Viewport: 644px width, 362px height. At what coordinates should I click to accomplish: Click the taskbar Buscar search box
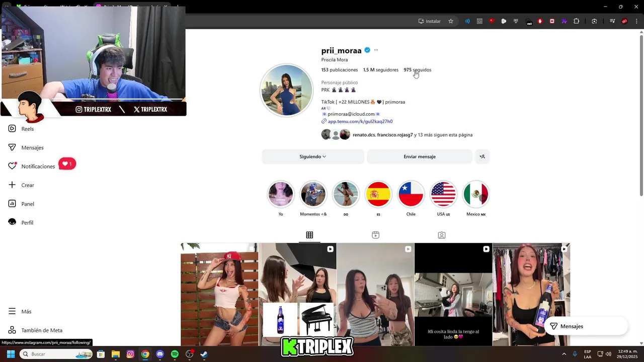pos(56,354)
